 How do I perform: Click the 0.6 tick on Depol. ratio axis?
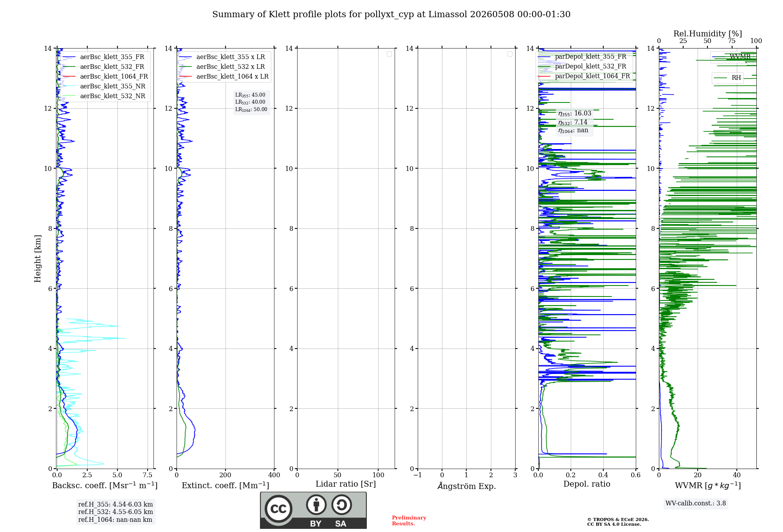pyautogui.click(x=635, y=475)
